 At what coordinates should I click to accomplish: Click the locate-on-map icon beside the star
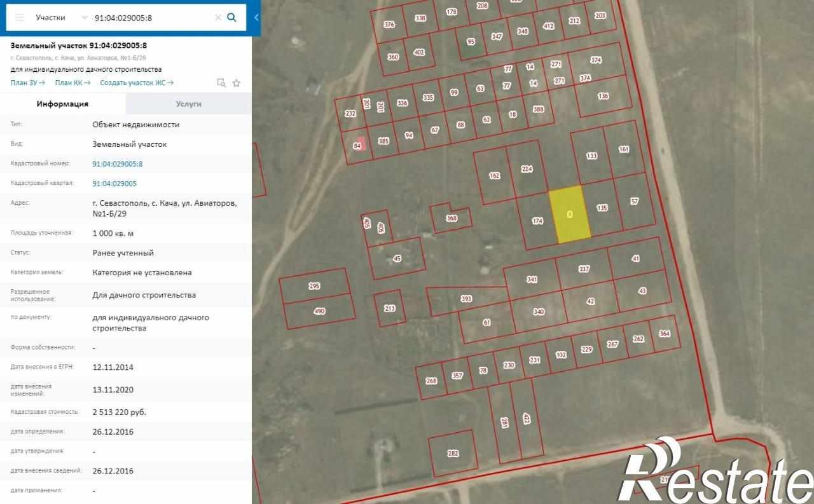pyautogui.click(x=221, y=83)
